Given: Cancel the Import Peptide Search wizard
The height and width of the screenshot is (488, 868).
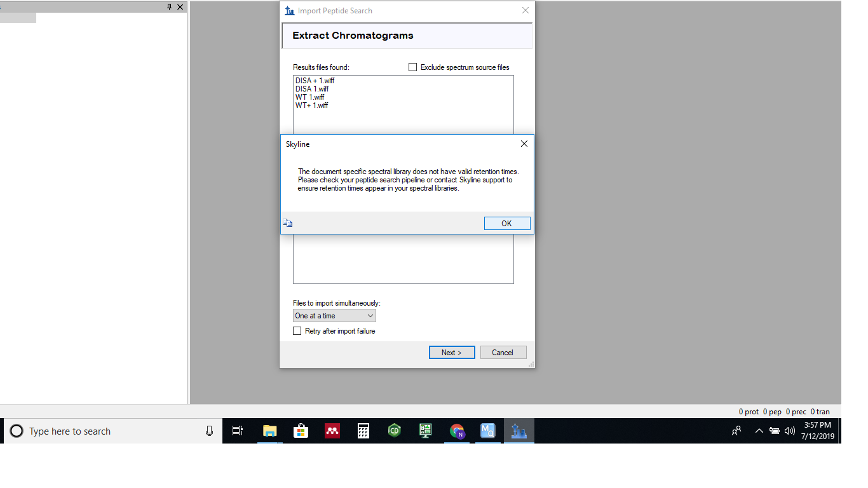Looking at the screenshot, I should pyautogui.click(x=503, y=353).
